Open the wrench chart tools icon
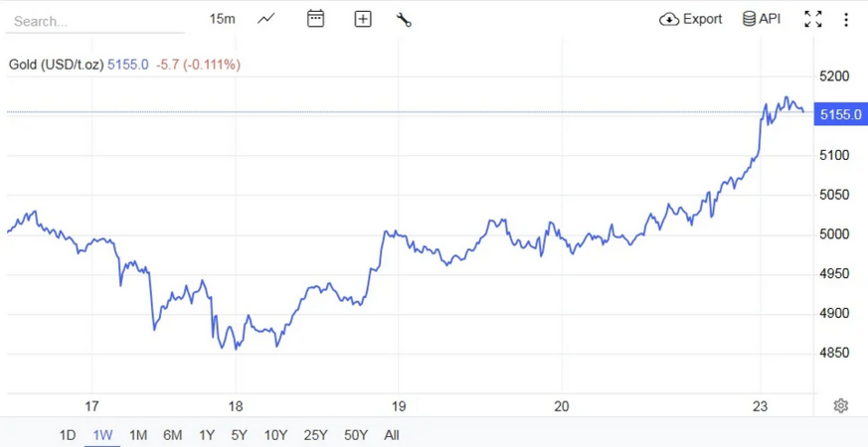This screenshot has width=868, height=447. 404,19
